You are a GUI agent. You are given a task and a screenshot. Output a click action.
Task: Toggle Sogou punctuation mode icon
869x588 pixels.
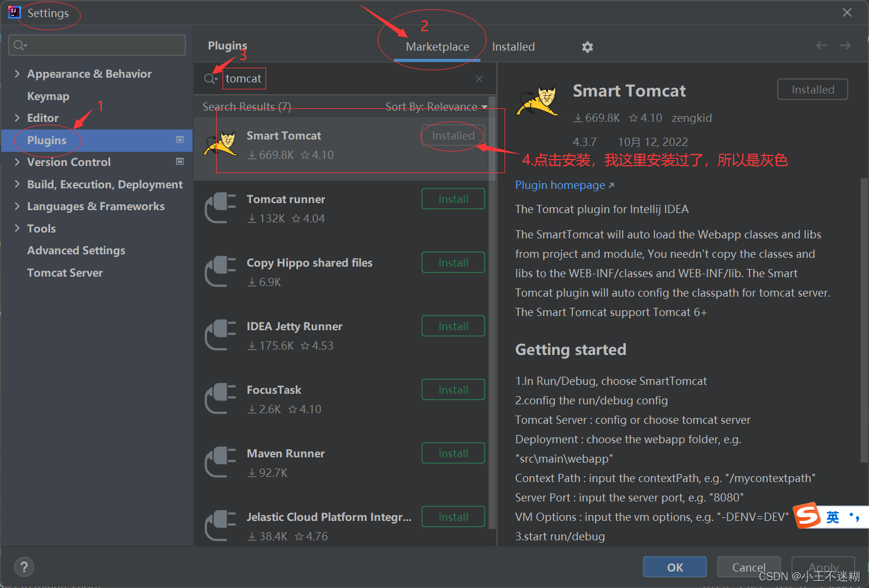point(854,517)
